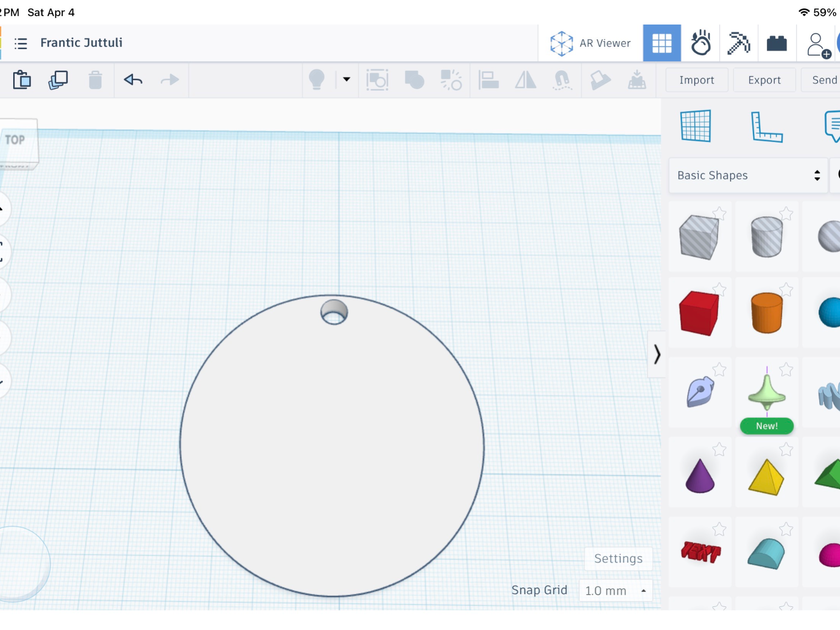This screenshot has width=840, height=630.
Task: Undo the last action
Action: 133,80
